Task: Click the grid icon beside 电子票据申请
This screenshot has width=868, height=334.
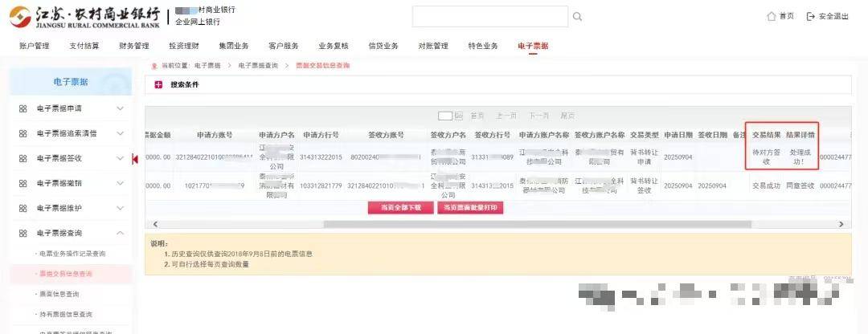Action: [x=23, y=108]
